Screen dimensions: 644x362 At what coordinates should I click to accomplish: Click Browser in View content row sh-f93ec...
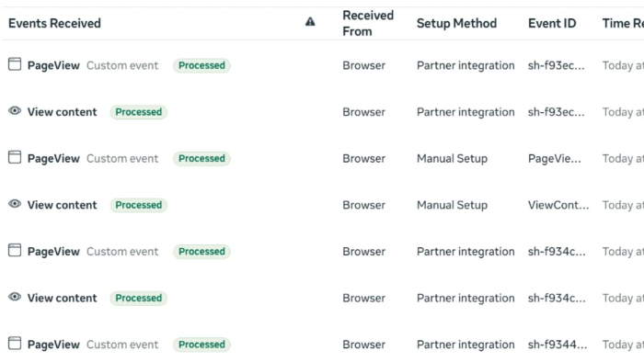point(364,112)
